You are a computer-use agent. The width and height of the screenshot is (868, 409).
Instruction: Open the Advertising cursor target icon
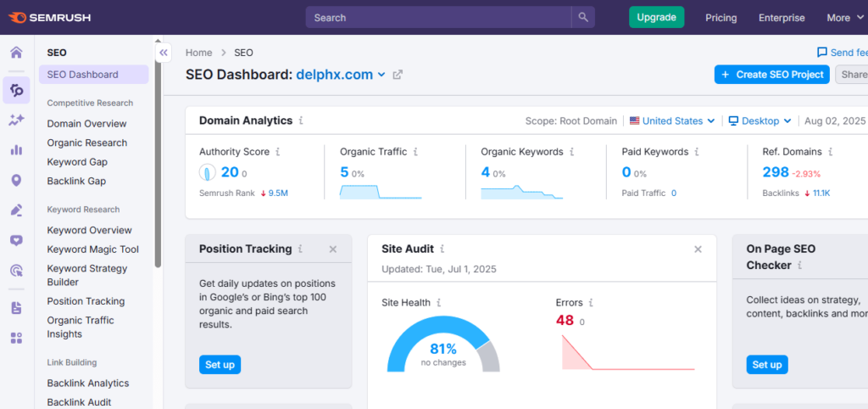[x=17, y=271]
